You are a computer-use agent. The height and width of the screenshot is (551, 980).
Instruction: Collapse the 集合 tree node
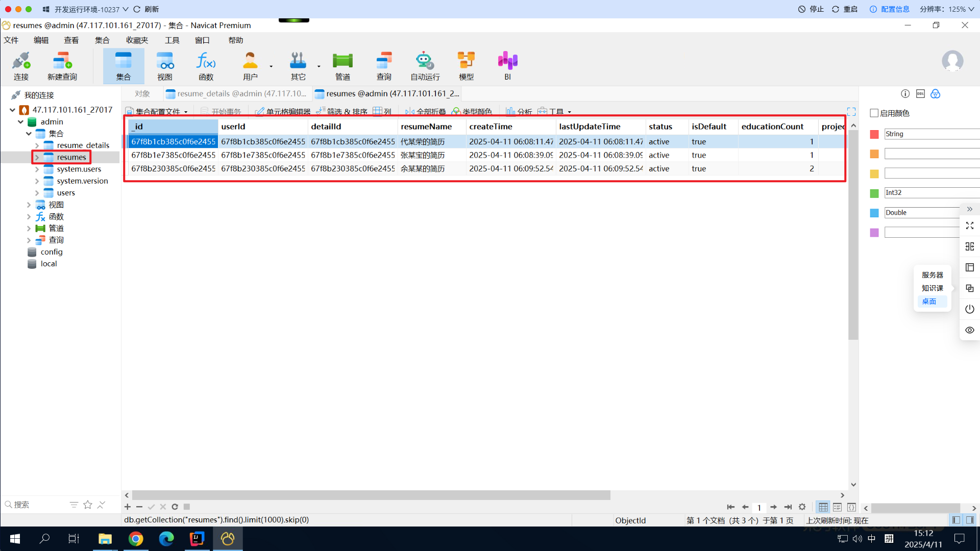(29, 134)
